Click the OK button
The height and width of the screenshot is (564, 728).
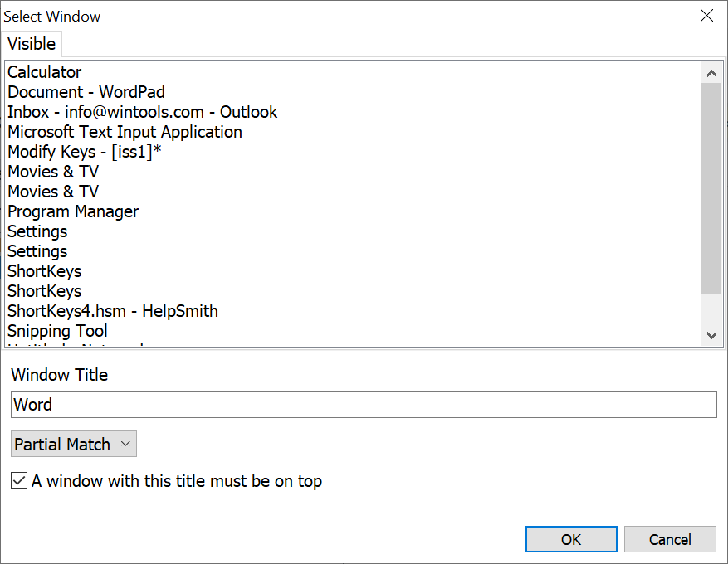point(570,539)
